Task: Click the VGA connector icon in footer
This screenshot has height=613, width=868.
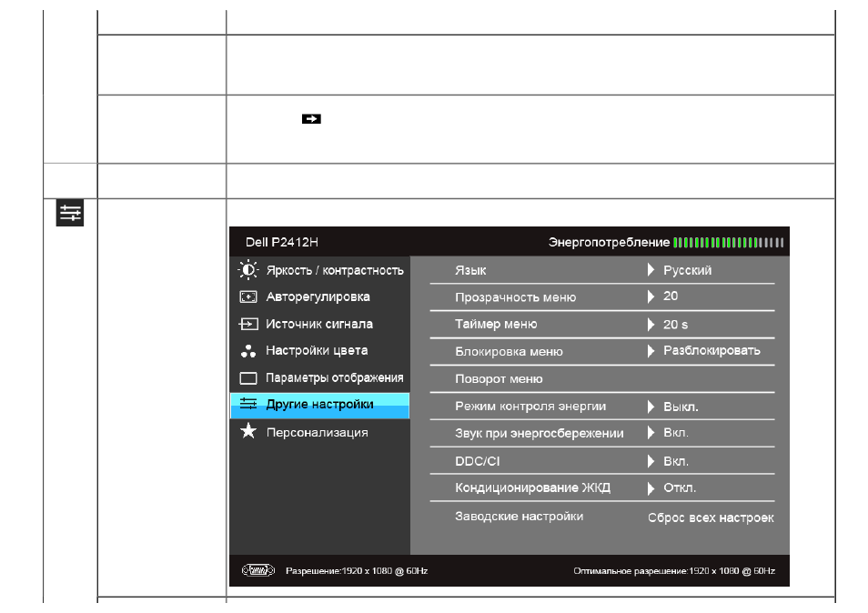Action: [258, 570]
